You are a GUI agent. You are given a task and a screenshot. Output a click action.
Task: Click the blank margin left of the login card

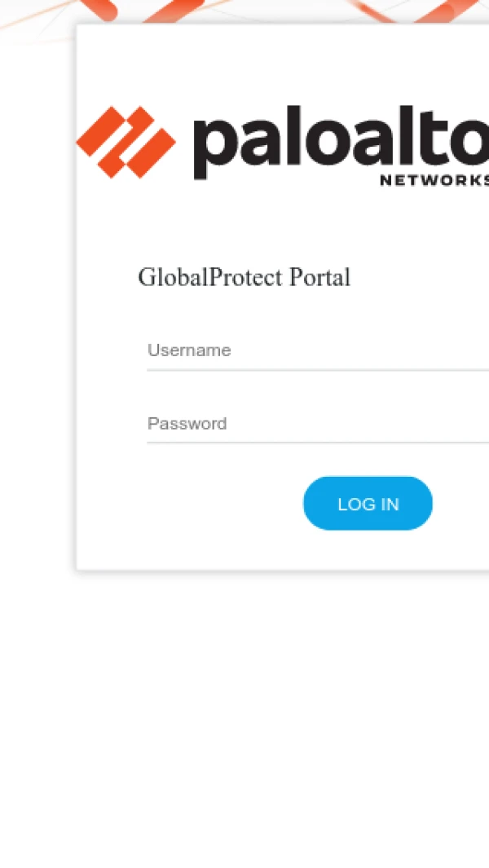(x=37, y=326)
